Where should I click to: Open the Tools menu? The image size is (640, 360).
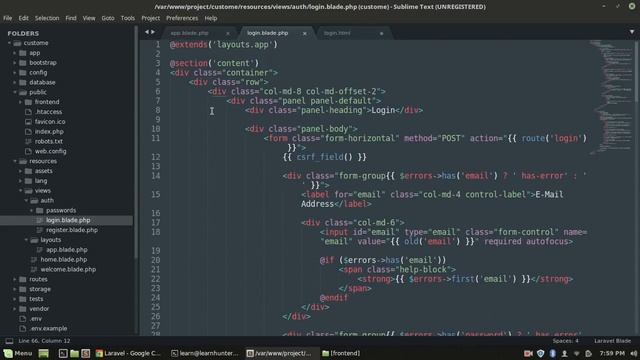[128, 18]
